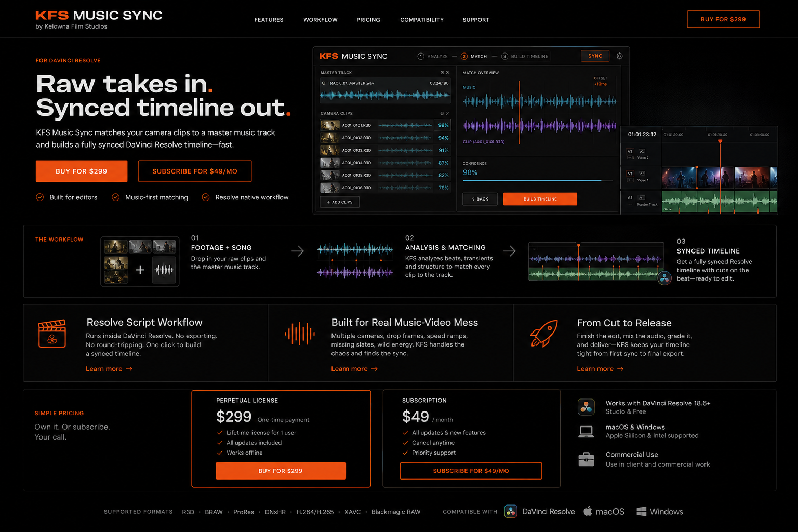Open the Workflow nav item
This screenshot has width=798, height=532.
(321, 20)
